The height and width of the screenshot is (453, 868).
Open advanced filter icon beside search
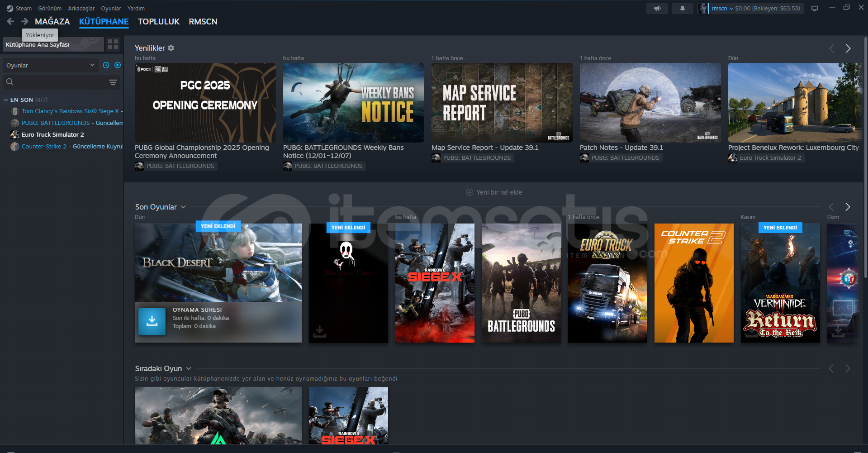[x=113, y=82]
